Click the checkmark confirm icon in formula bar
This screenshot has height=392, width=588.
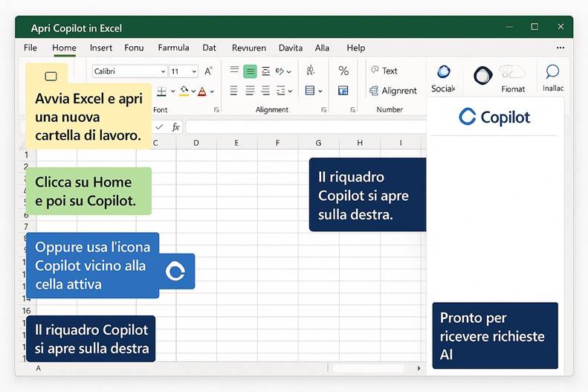[159, 126]
